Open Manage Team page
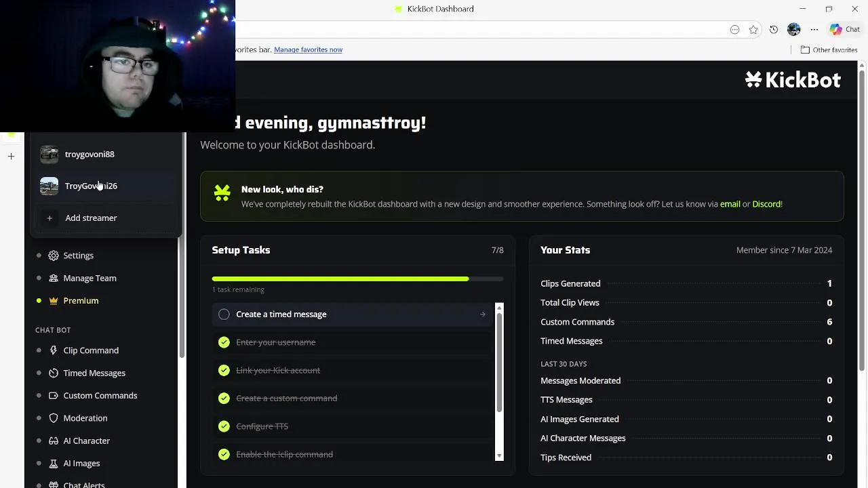The image size is (868, 488). (90, 278)
